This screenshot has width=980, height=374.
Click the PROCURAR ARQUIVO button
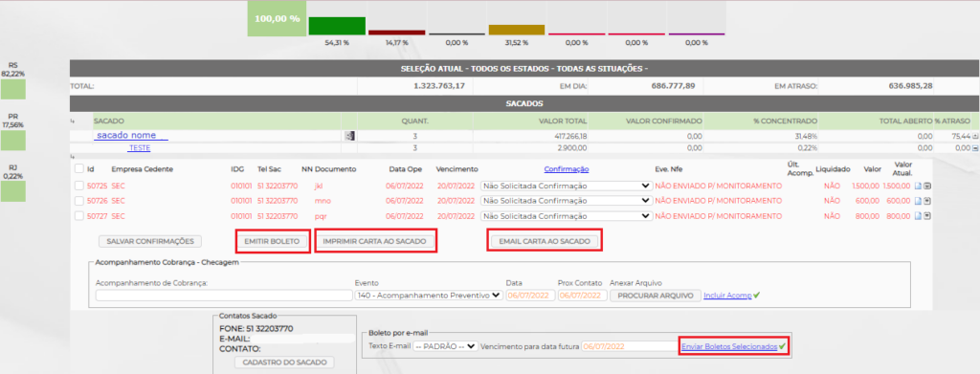click(655, 296)
